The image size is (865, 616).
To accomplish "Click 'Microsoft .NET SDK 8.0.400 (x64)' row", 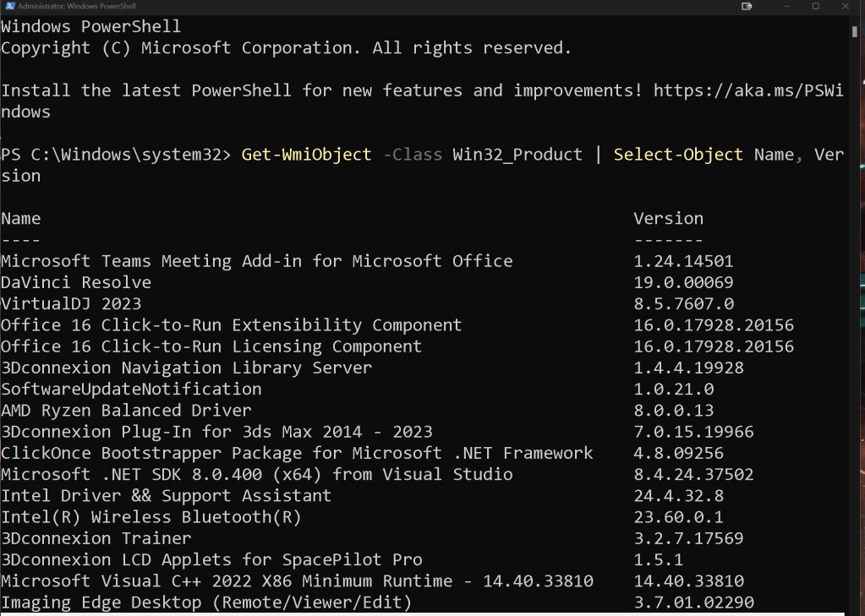I will 257,474.
